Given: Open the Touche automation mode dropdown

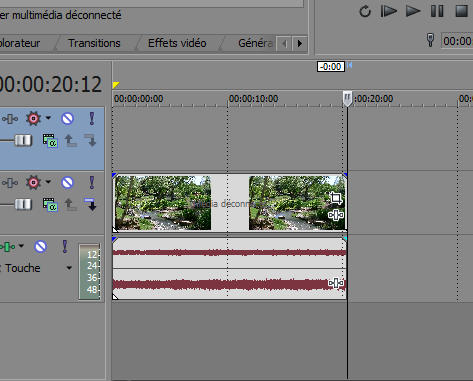Looking at the screenshot, I should (x=69, y=268).
